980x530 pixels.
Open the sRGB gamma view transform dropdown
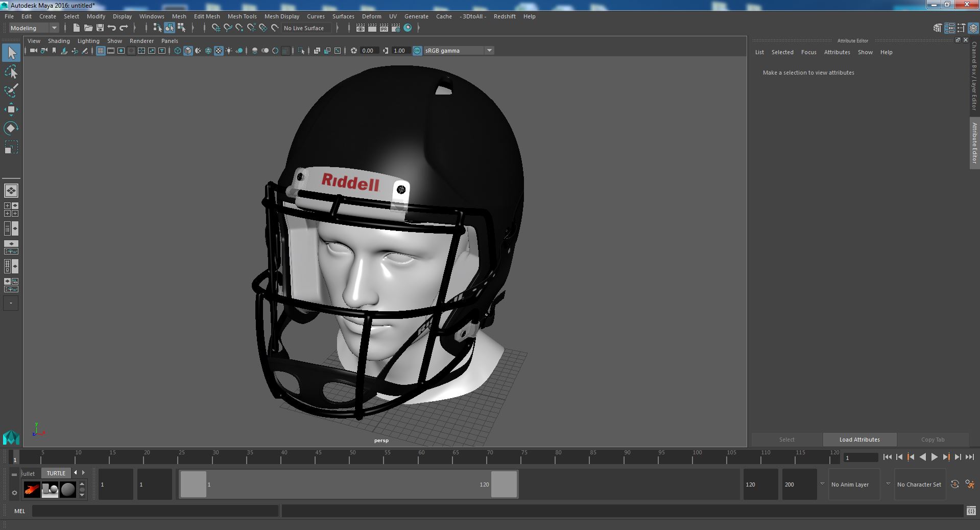pyautogui.click(x=459, y=51)
